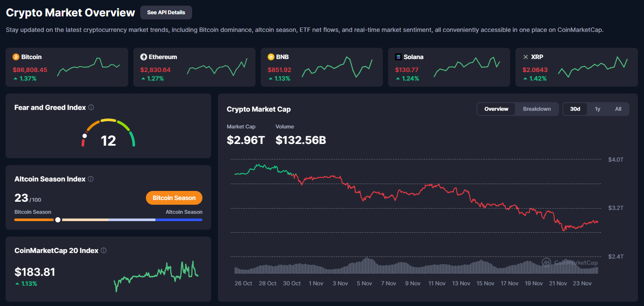The image size is (644, 306).
Task: Click the Bitcoin Season badge
Action: 174,198
